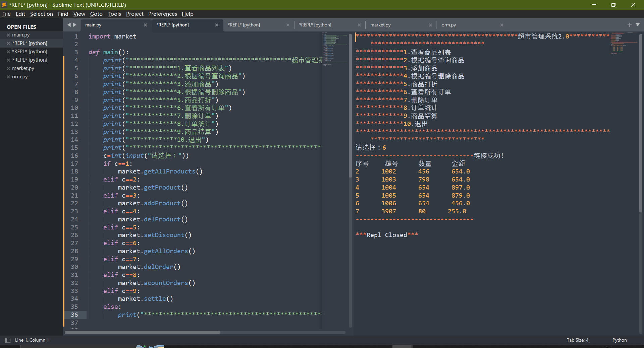Toggle the sidebar panel switcher icon in status bar
Image resolution: width=644 pixels, height=348 pixels.
(7, 340)
